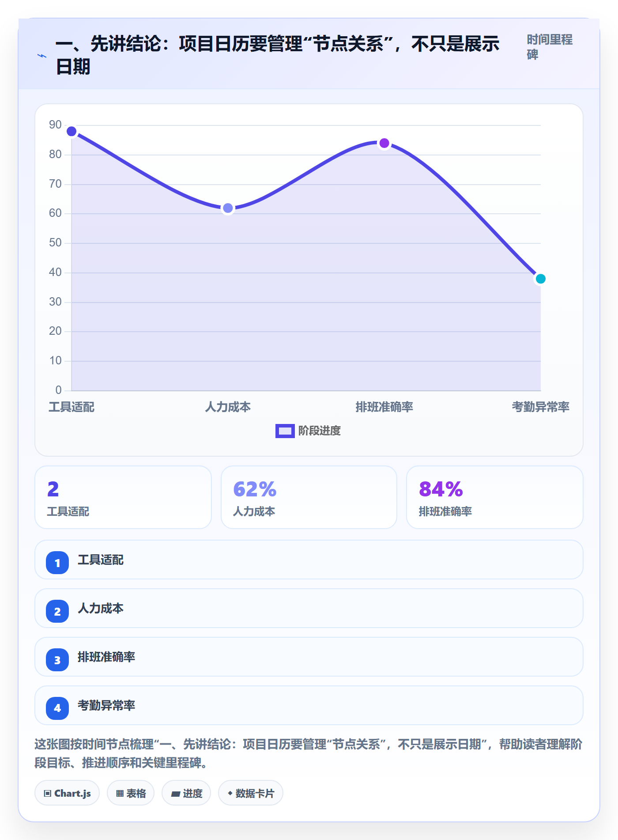Click the icon inside the Chart.js chip

coord(48,794)
